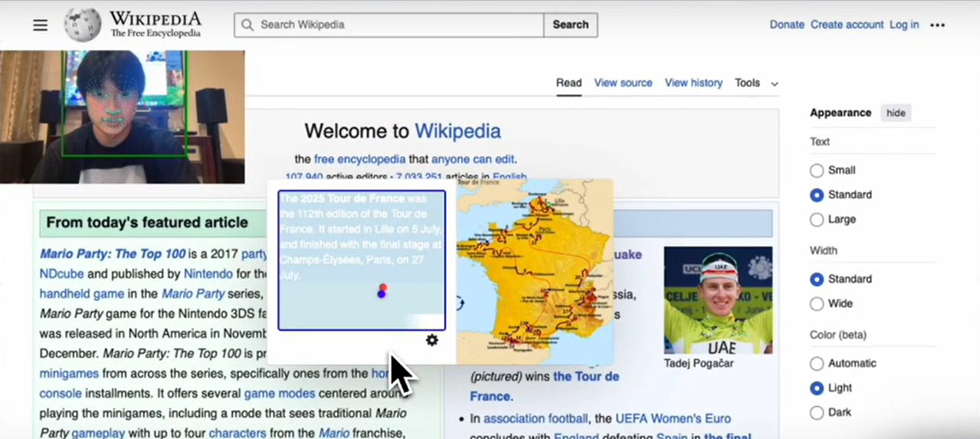Open the Wikipedia link in welcome heading
Screen dimensions: 980x439
457,131
